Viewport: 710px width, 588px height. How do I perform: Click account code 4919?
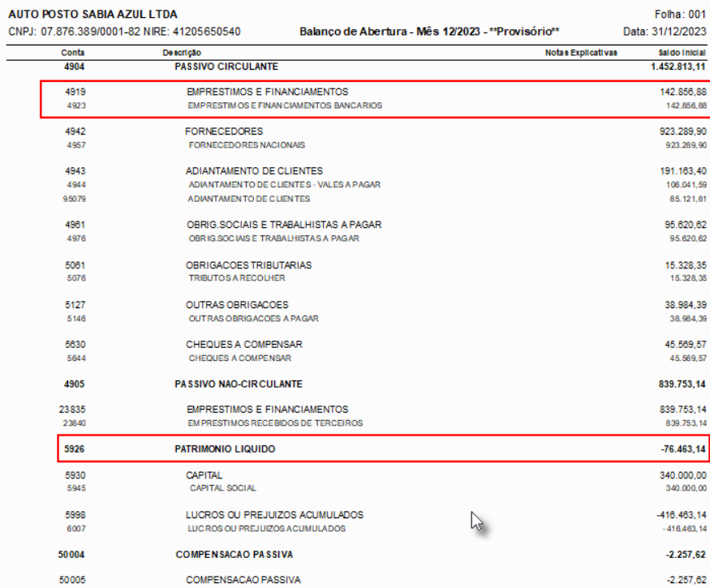[75, 92]
